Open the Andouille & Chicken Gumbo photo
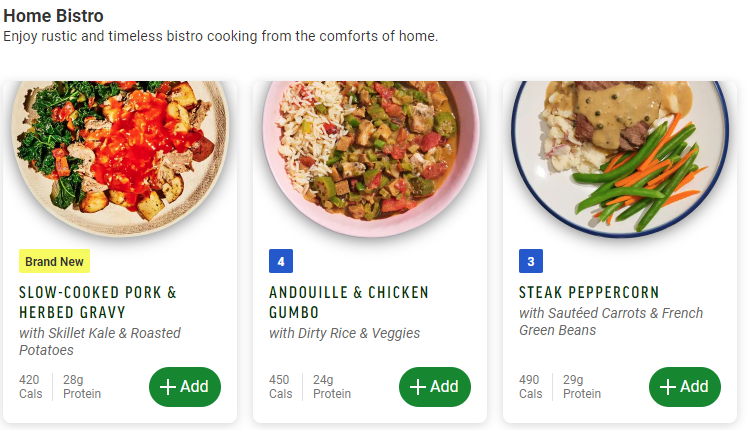Screen dimensions: 748x430 click(x=370, y=155)
